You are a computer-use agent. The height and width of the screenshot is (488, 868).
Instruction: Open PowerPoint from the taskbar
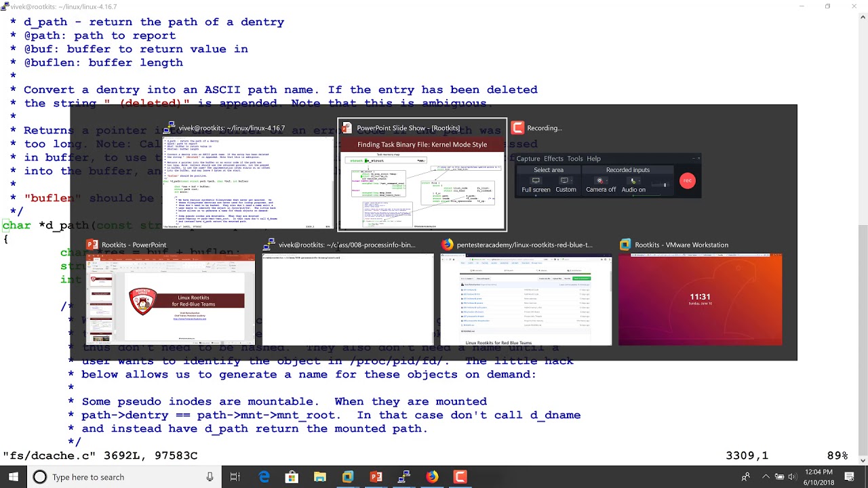tap(376, 477)
